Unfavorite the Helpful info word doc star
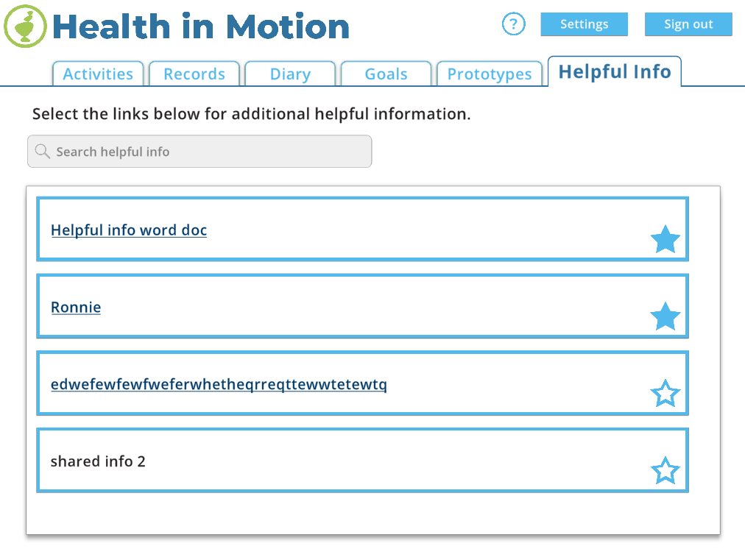This screenshot has width=745, height=560. 665,240
